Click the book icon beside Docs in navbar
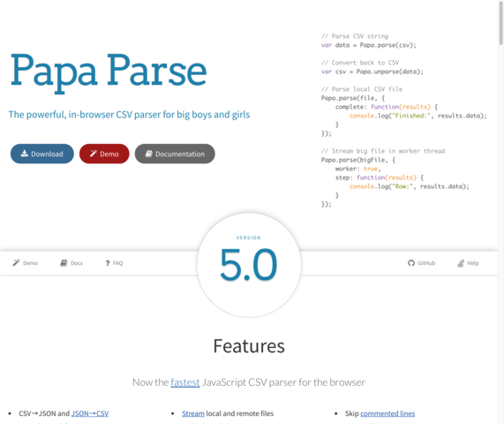Image resolution: width=504 pixels, height=424 pixels. [64, 263]
